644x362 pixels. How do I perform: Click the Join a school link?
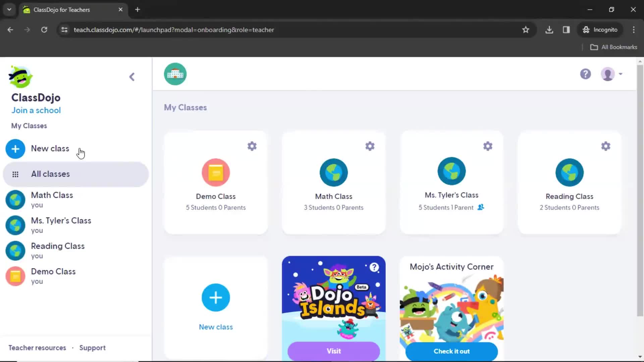(36, 110)
